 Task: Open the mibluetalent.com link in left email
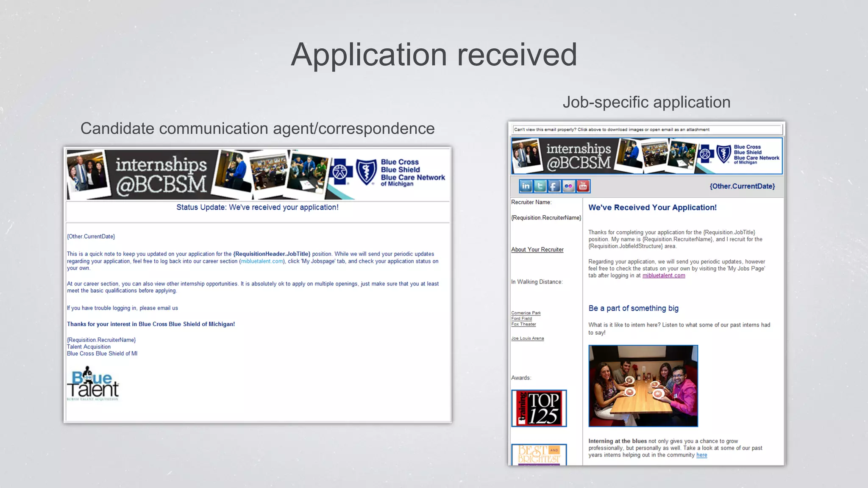click(262, 261)
